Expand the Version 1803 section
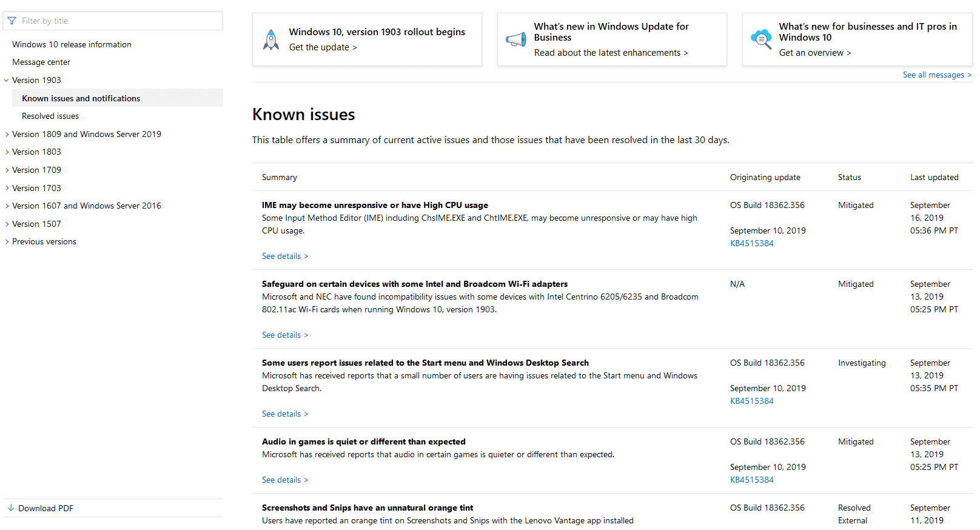This screenshot has width=980, height=530. pos(7,152)
